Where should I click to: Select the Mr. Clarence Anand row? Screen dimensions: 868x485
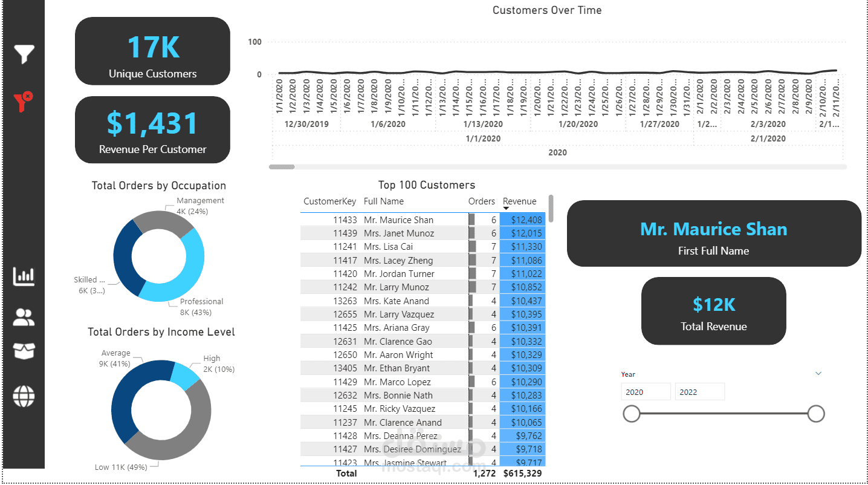[423, 422]
